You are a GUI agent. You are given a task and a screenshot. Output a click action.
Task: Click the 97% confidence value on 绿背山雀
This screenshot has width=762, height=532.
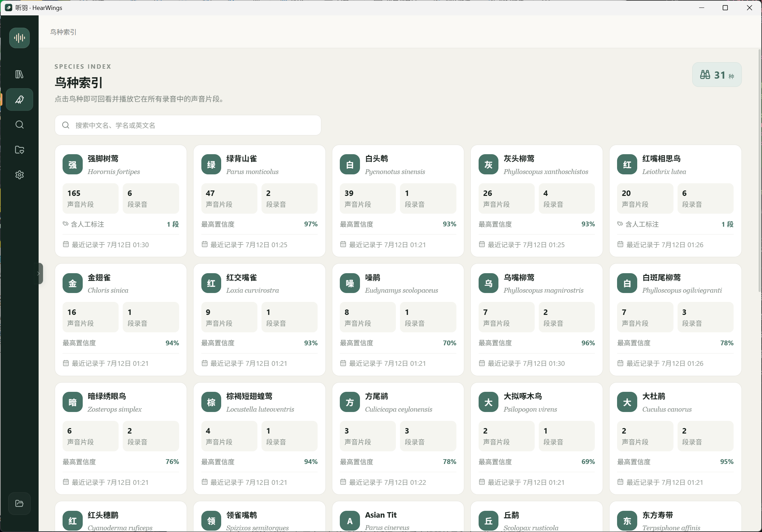[311, 224]
